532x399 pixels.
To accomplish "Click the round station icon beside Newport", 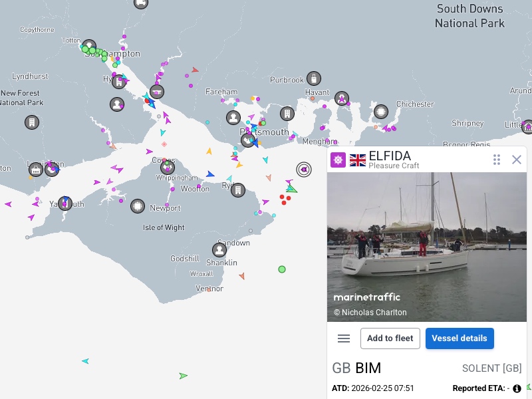I will click(138, 206).
